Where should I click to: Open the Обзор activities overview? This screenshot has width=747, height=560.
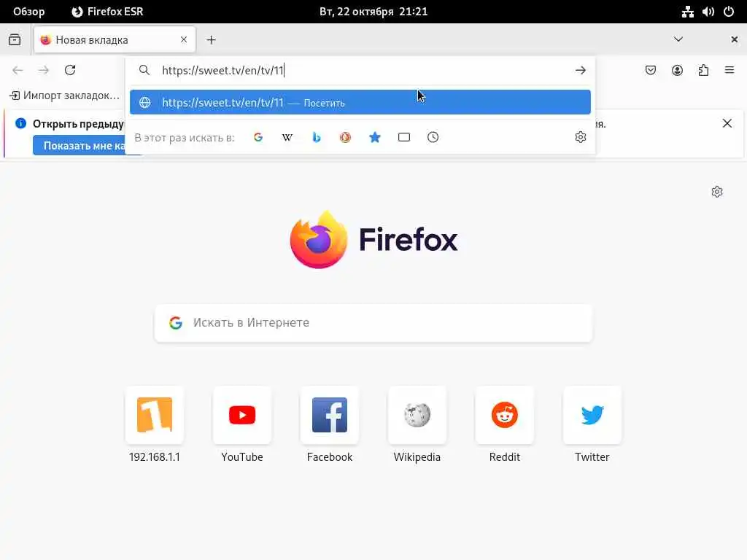point(29,12)
